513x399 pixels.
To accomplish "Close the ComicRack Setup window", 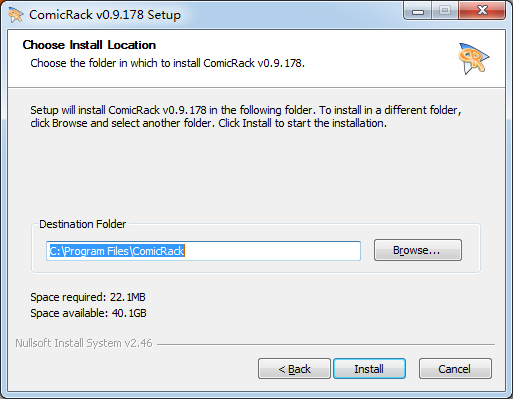I will point(482,11).
